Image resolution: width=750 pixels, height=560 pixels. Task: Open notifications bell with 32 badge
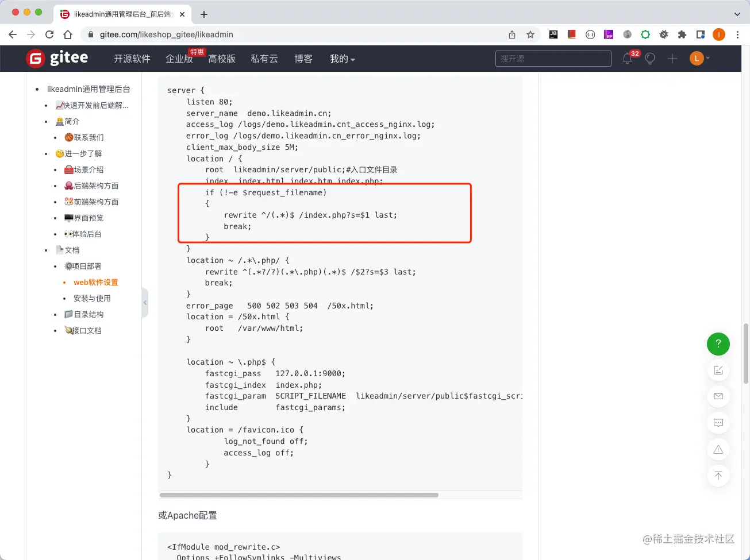tap(628, 59)
